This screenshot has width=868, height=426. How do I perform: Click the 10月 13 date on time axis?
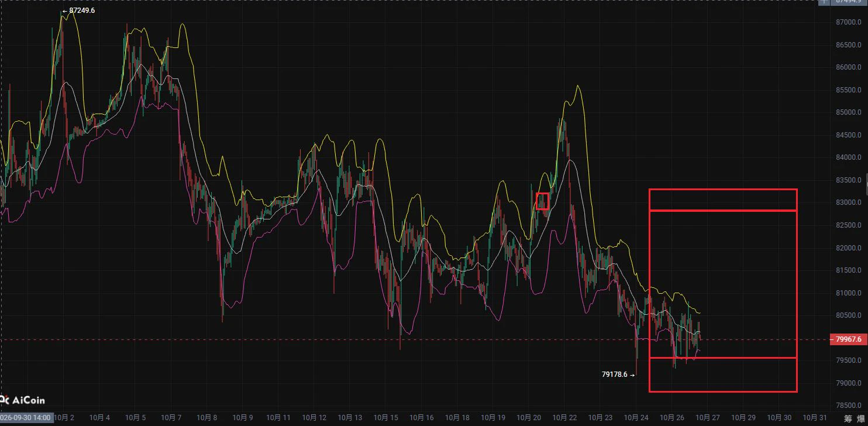pos(350,418)
